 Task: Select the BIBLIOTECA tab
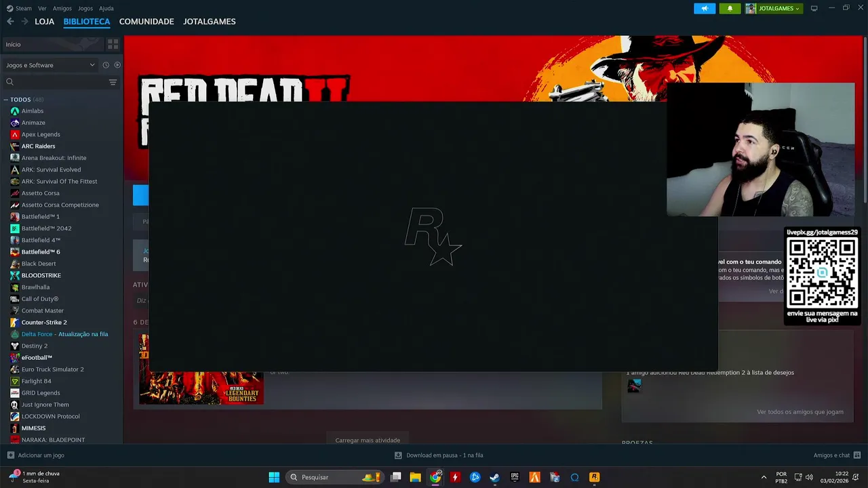[87, 22]
